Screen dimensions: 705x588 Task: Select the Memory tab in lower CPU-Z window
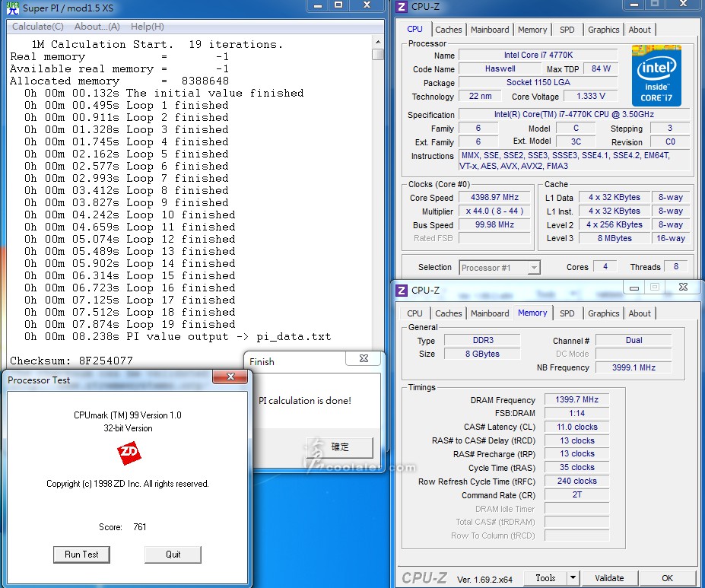532,313
